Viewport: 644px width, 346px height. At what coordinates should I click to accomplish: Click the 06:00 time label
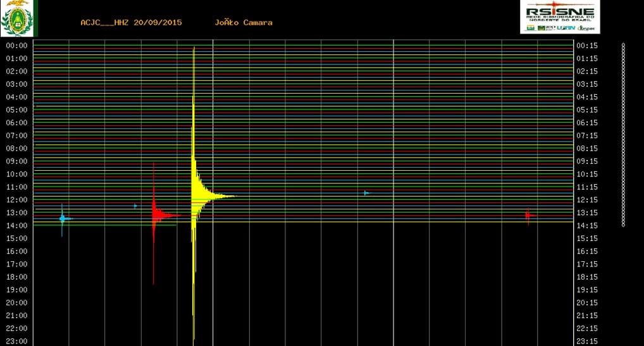pyautogui.click(x=17, y=123)
